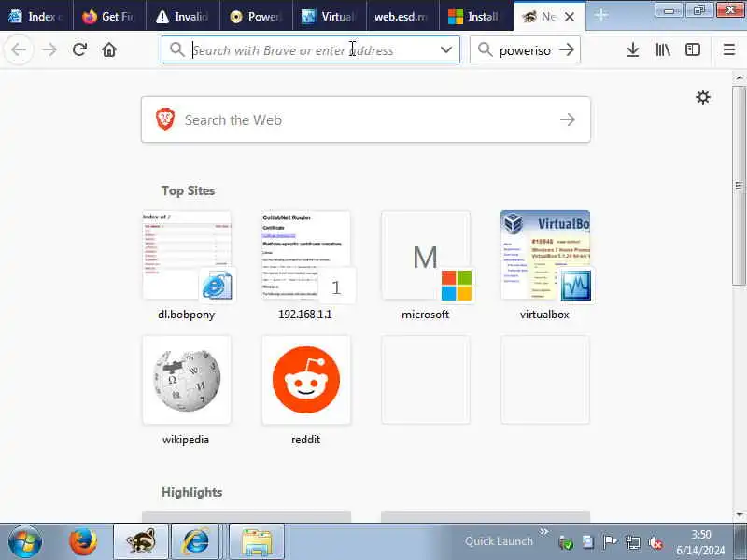Image resolution: width=747 pixels, height=560 pixels.
Task: Go back using the back arrow button
Action: [x=19, y=49]
